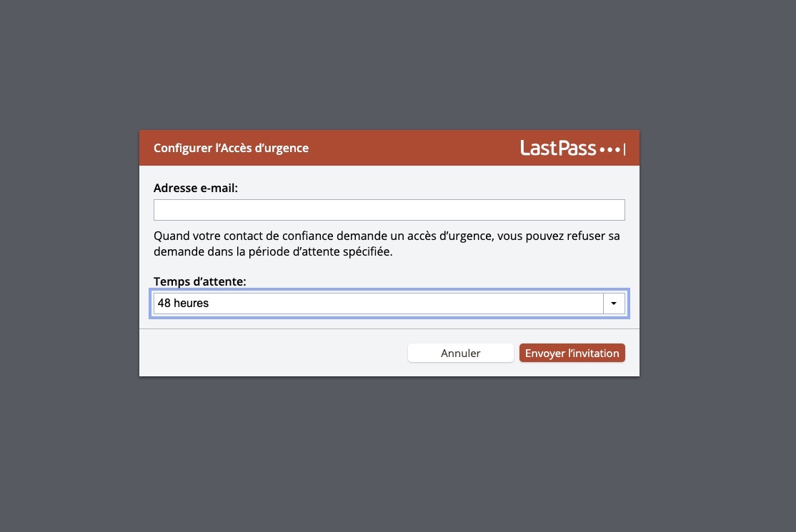Viewport: 796px width, 532px height.
Task: Click the text "période d'attente spécifiée"
Action: [x=320, y=251]
